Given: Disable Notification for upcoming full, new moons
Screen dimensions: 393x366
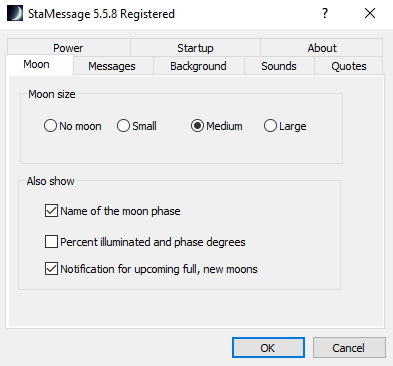Looking at the screenshot, I should [151, 269].
